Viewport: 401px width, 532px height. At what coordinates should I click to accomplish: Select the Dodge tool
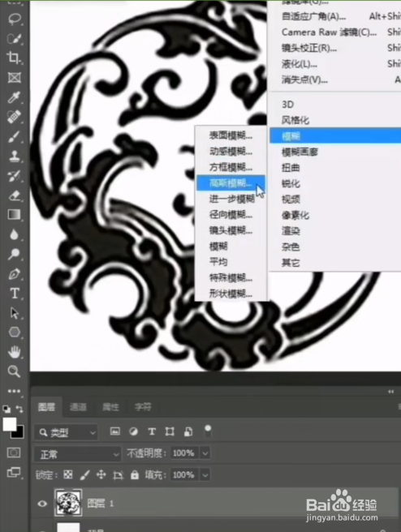click(15, 254)
